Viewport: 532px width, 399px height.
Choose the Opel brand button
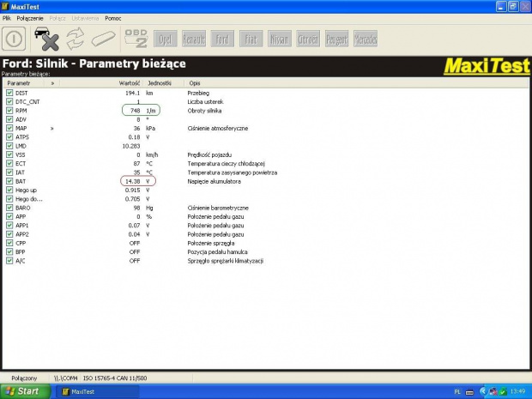(166, 39)
